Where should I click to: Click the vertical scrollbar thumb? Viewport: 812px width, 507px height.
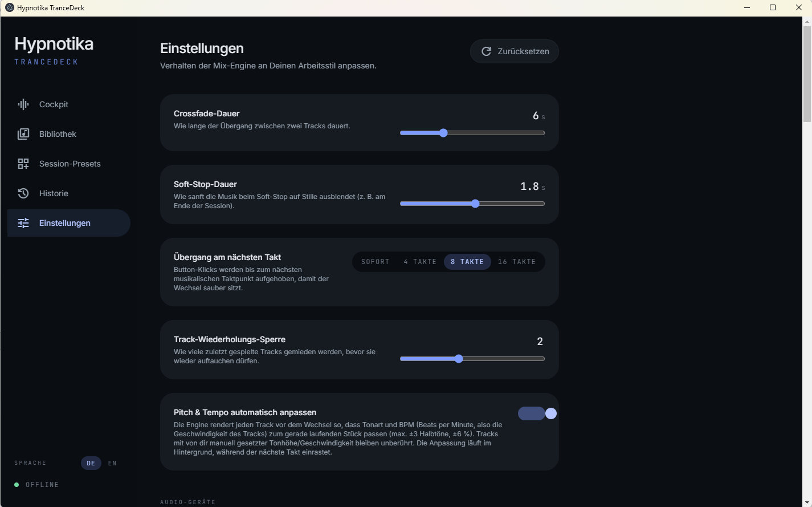(x=807, y=74)
